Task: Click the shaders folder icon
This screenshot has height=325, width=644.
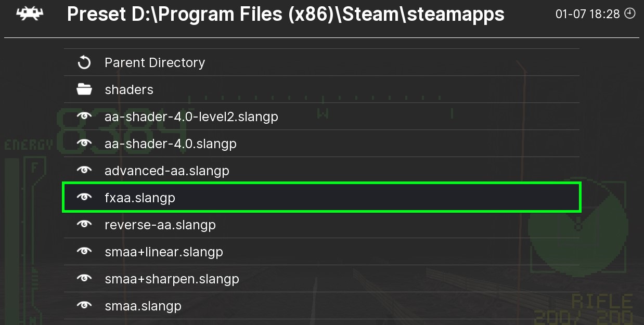Action: [x=84, y=90]
